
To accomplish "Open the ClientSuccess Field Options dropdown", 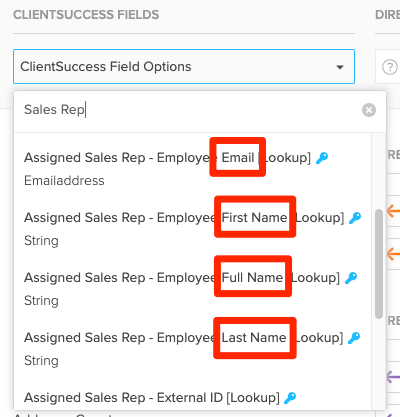I will tap(184, 66).
